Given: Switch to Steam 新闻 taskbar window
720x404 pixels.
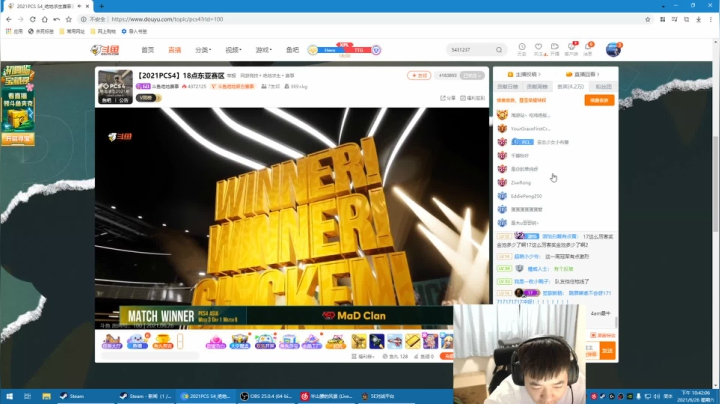Looking at the screenshot, I should click(145, 396).
